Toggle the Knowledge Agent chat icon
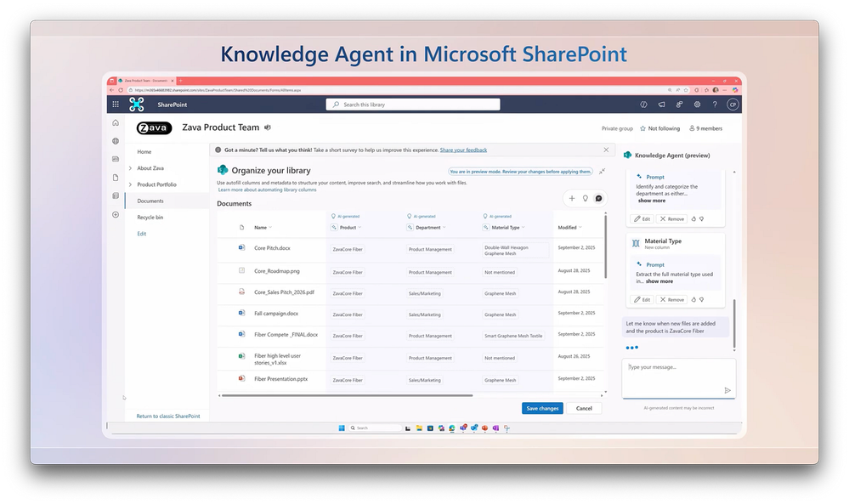849x504 pixels. 599,199
